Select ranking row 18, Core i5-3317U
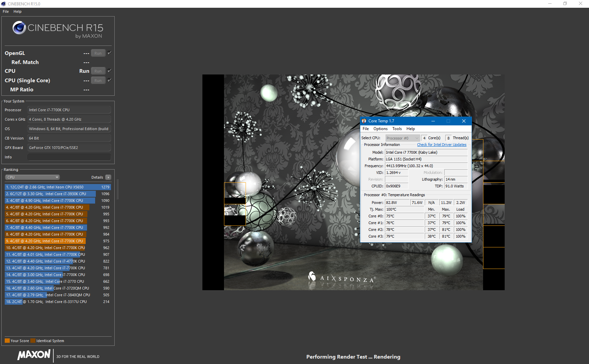The height and width of the screenshot is (364, 589). [58, 302]
